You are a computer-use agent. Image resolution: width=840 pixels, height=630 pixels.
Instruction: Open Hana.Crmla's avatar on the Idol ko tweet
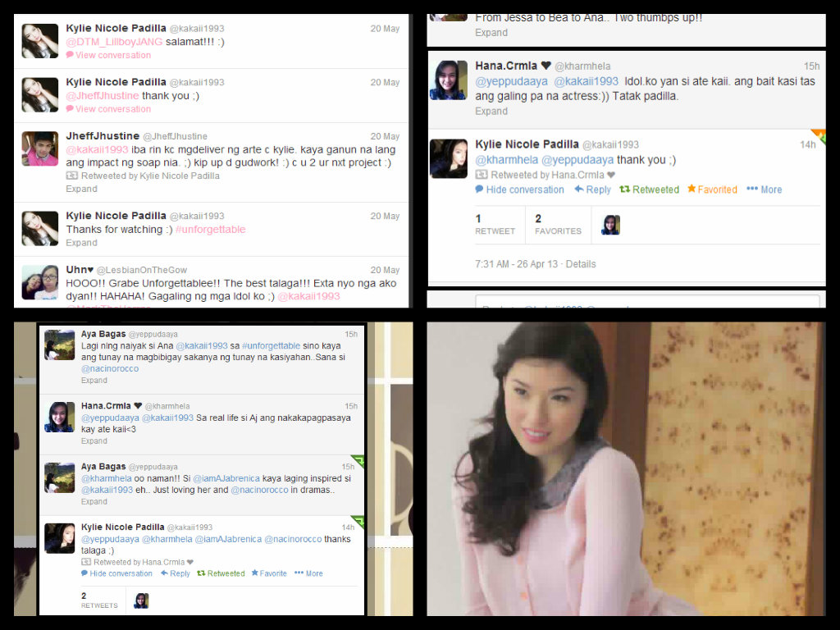coord(449,80)
